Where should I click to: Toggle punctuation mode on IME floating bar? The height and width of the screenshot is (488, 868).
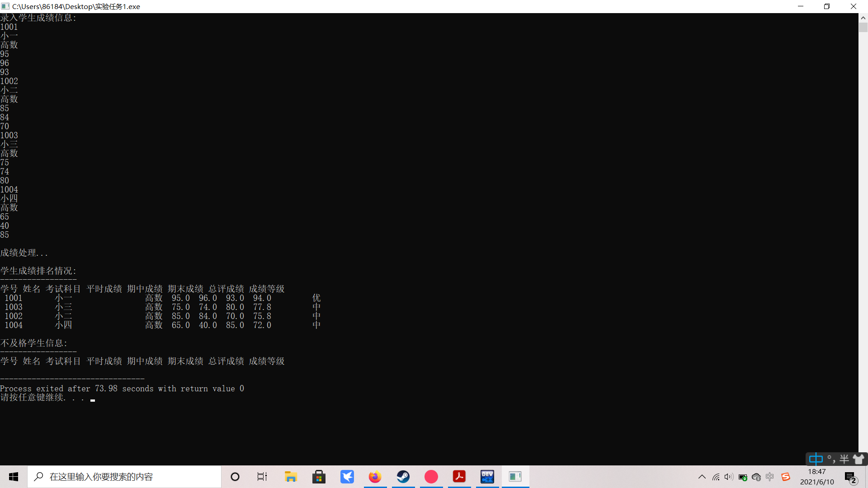pyautogui.click(x=831, y=460)
